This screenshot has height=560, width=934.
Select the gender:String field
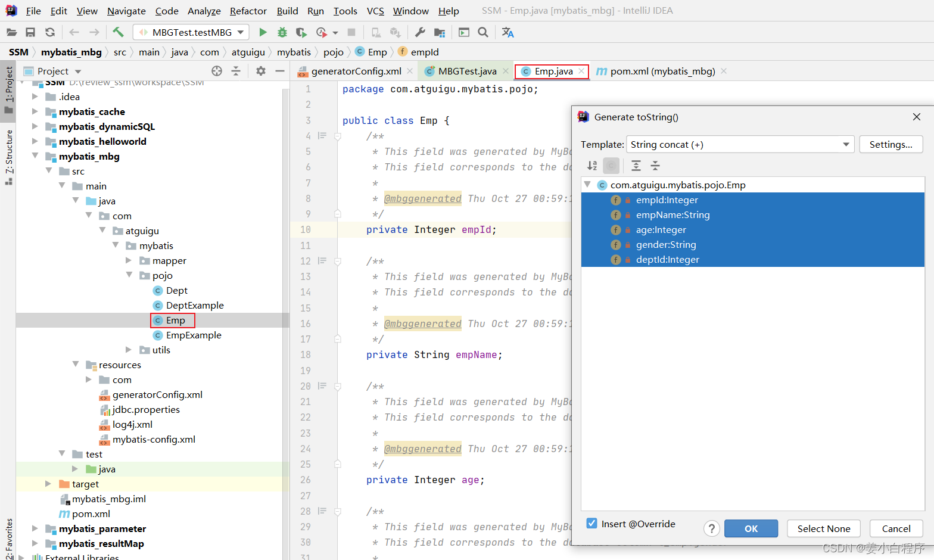[753, 245]
